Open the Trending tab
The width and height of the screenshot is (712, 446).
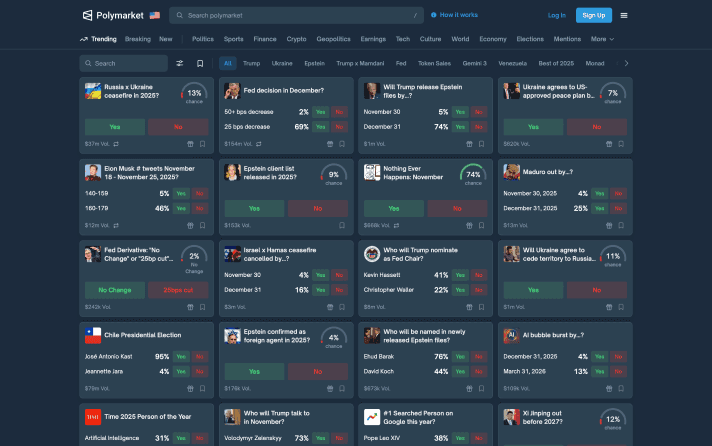[99, 39]
